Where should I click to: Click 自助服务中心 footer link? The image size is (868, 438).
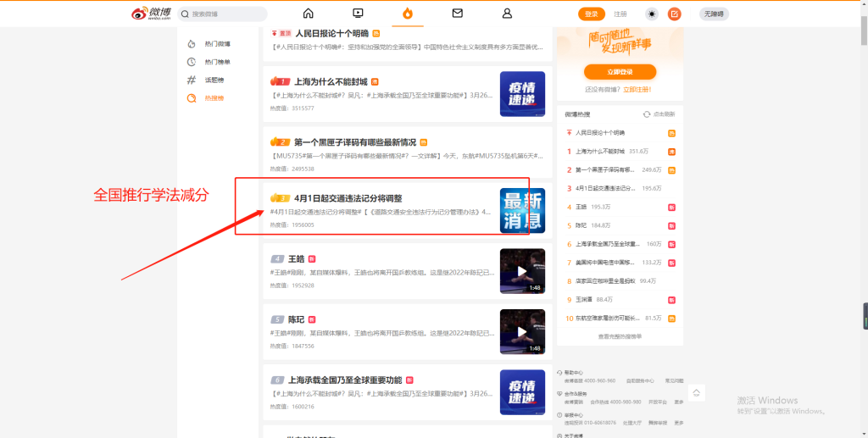640,381
